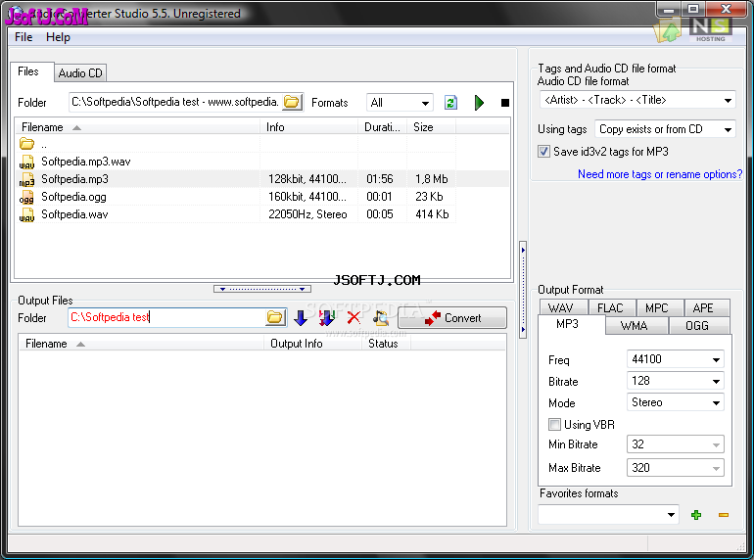Remove file with red X icon
The image size is (754, 560).
tap(353, 318)
